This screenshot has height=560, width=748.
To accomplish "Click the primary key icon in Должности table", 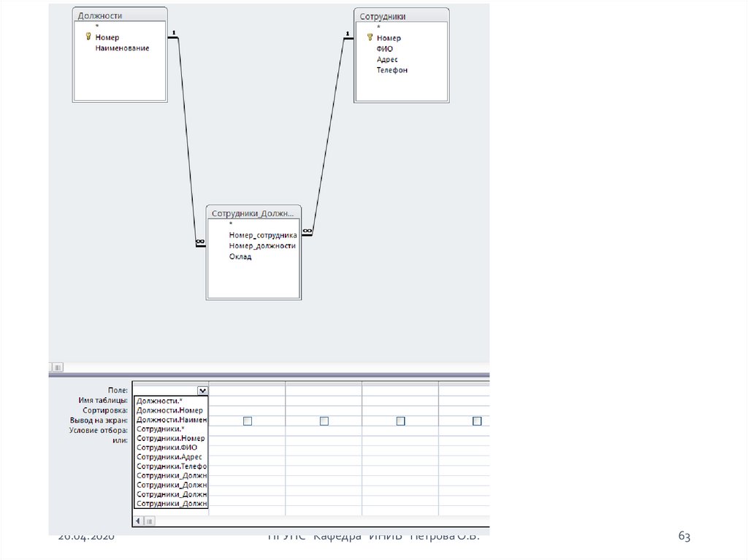I will click(88, 37).
